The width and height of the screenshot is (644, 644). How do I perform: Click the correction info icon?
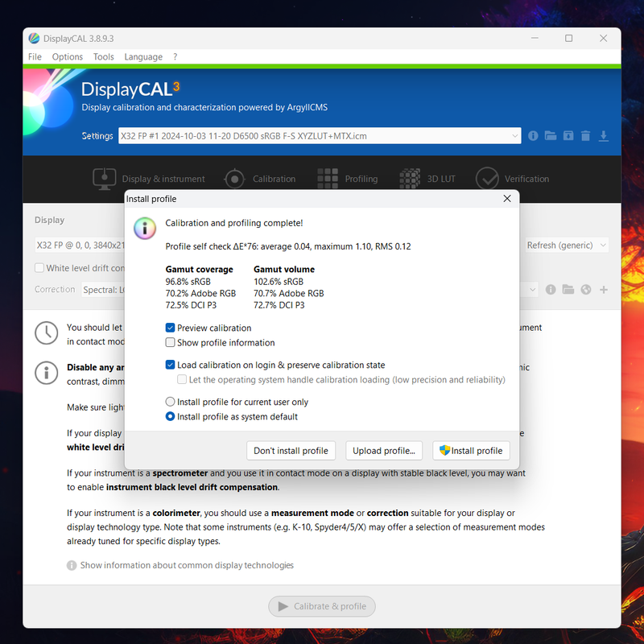click(551, 290)
